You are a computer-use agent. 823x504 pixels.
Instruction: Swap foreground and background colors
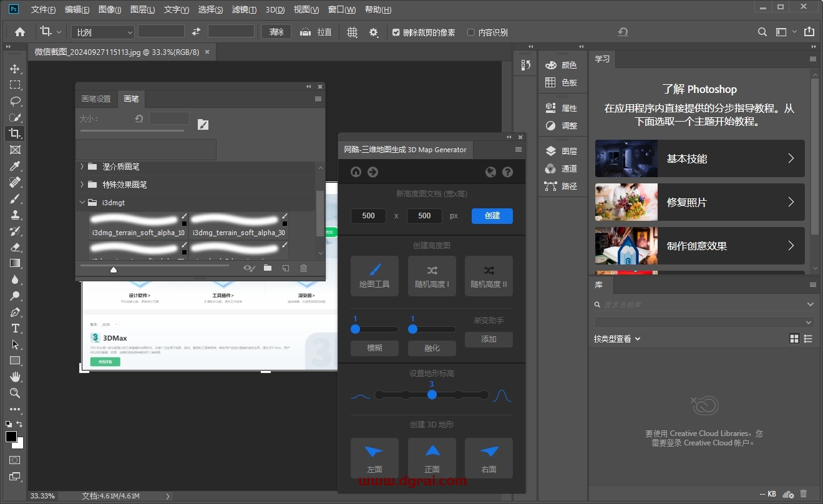tap(20, 424)
